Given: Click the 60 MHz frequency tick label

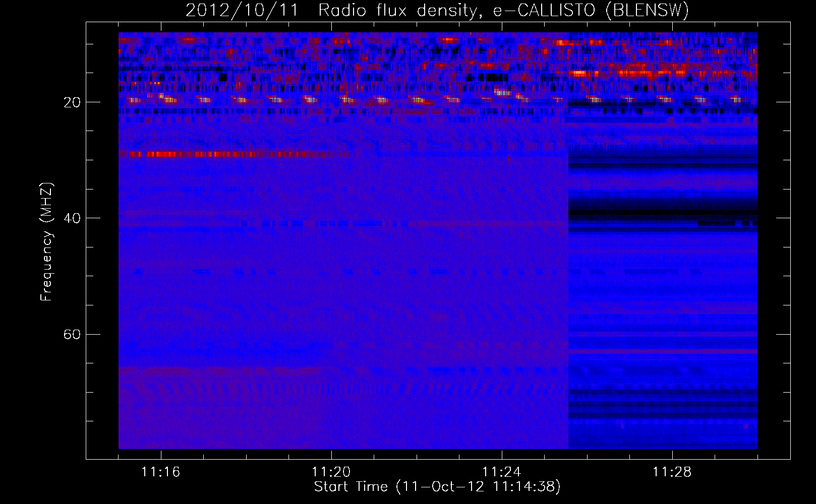Looking at the screenshot, I should tap(73, 334).
